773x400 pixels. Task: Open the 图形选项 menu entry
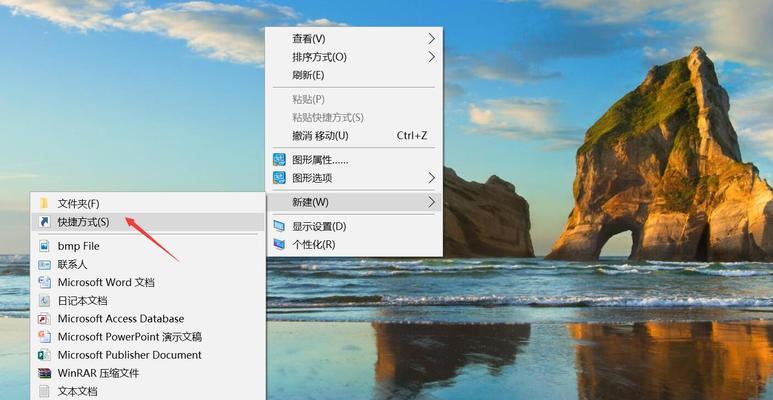point(354,178)
